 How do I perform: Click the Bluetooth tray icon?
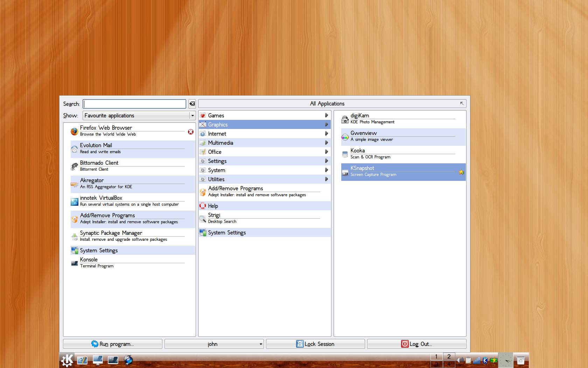point(485,360)
